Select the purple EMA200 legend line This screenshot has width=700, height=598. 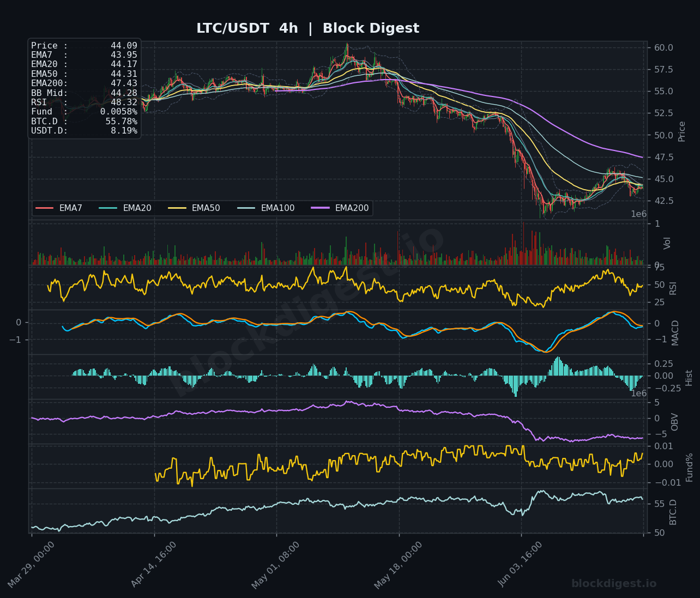point(321,208)
